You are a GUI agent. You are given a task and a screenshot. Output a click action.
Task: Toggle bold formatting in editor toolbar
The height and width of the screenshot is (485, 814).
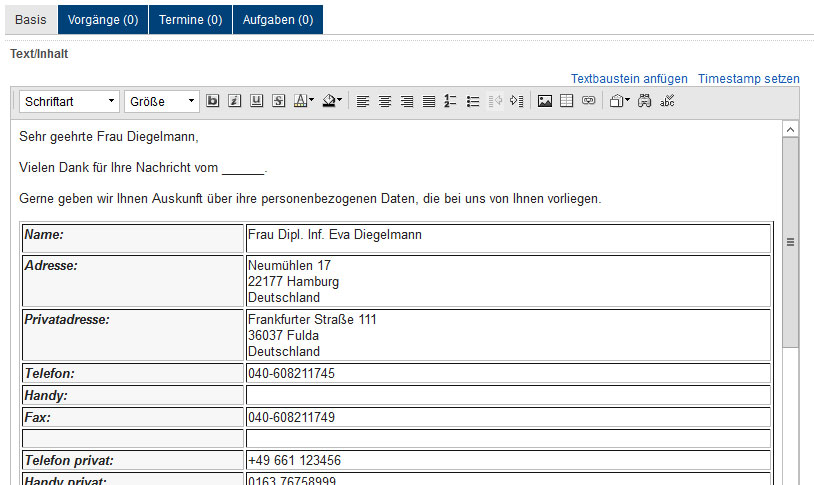tap(212, 101)
